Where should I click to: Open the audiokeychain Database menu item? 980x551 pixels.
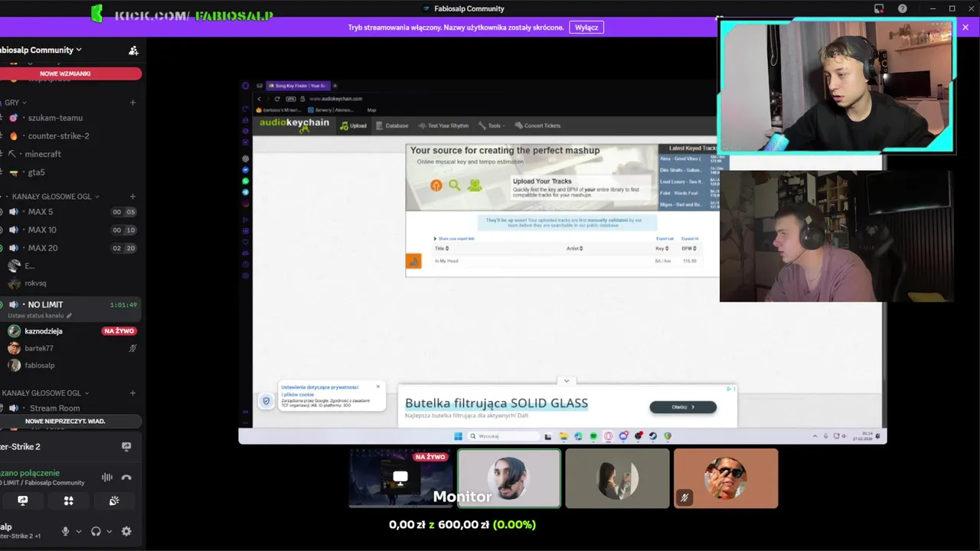point(392,126)
